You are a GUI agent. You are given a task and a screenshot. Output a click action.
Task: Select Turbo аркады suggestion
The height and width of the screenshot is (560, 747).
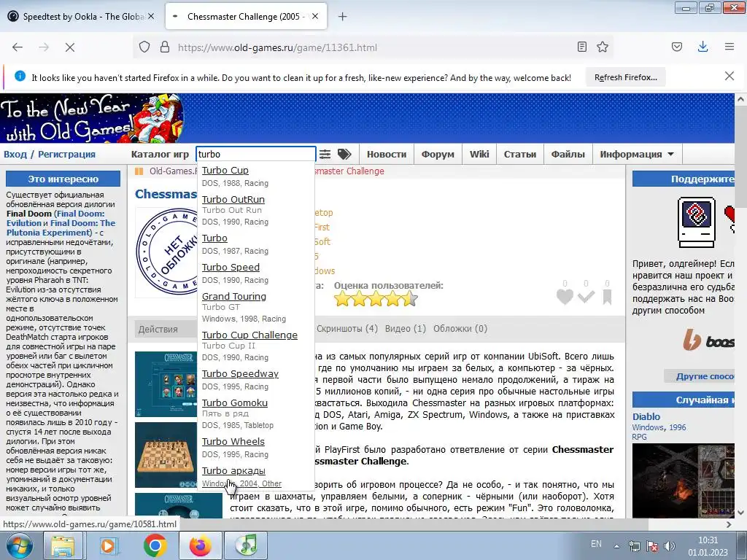coord(233,470)
